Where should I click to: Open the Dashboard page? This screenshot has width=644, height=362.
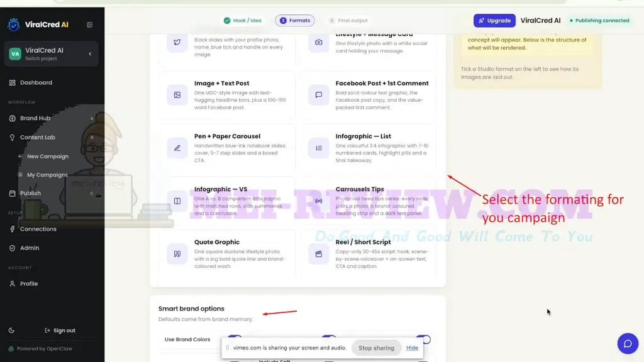36,82
